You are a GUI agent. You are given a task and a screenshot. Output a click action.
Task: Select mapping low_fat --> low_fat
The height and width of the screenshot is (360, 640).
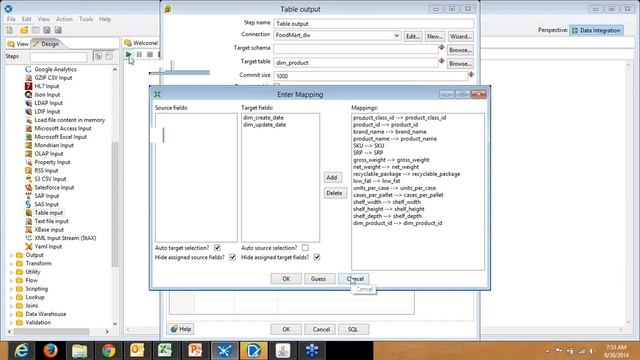tap(377, 181)
